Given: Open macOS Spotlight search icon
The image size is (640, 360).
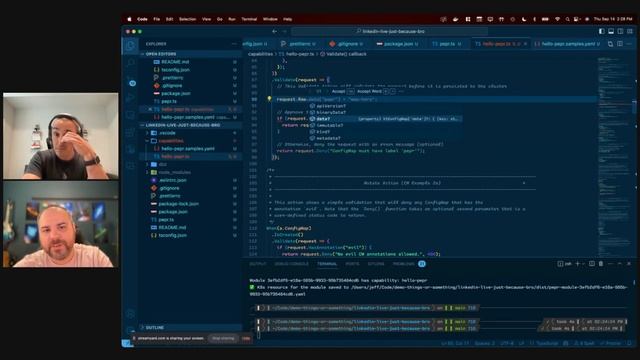Looking at the screenshot, I should 567,19.
